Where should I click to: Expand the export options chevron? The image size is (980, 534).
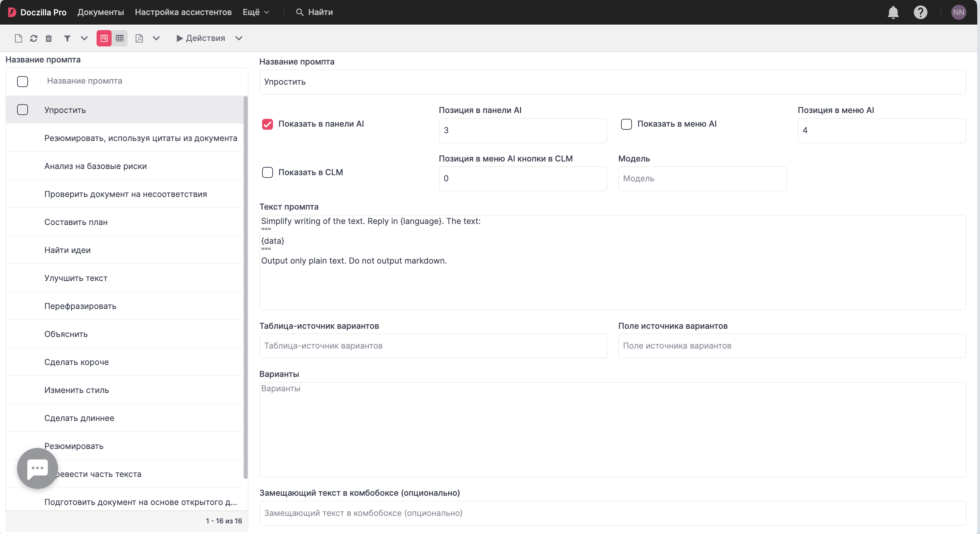coord(156,38)
